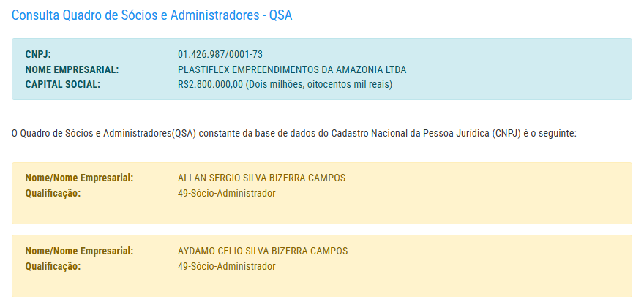Viewport: 644px width, 307px height.
Task: Select Allan's 49-Sócio-Administrador qualification value
Action: pos(226,193)
